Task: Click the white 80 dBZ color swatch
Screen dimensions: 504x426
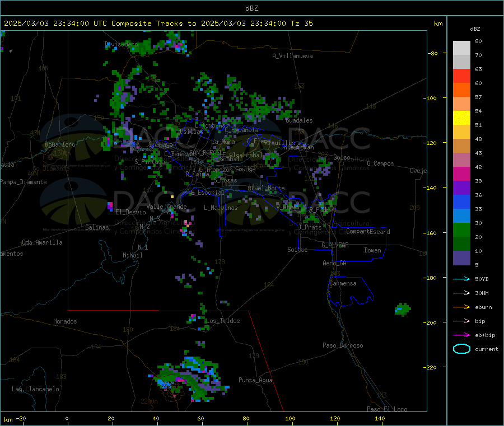Action: [x=461, y=48]
